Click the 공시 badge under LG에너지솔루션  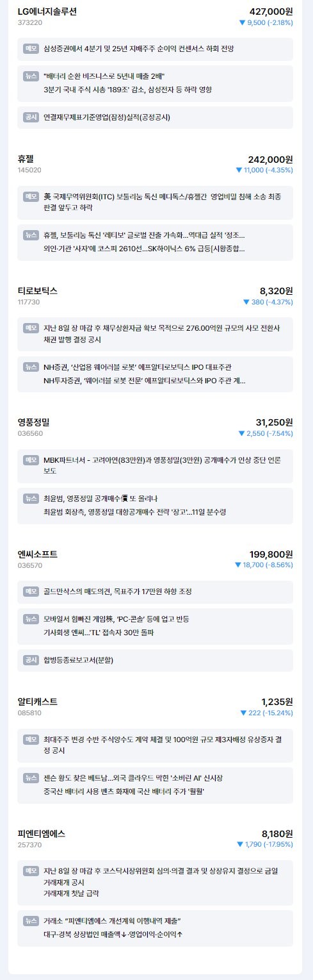[x=31, y=117]
